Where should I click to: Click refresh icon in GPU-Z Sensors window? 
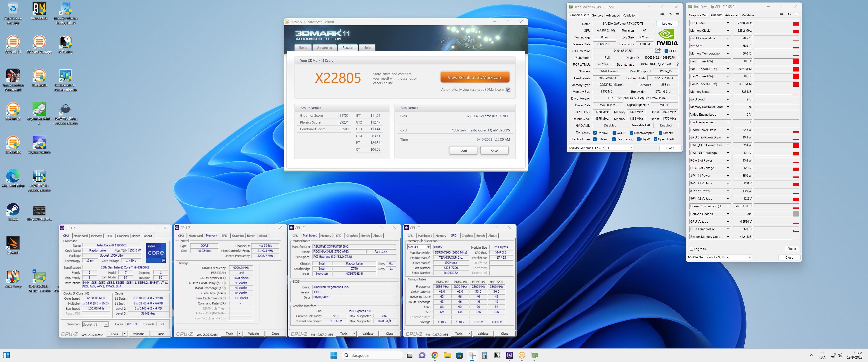(x=789, y=14)
